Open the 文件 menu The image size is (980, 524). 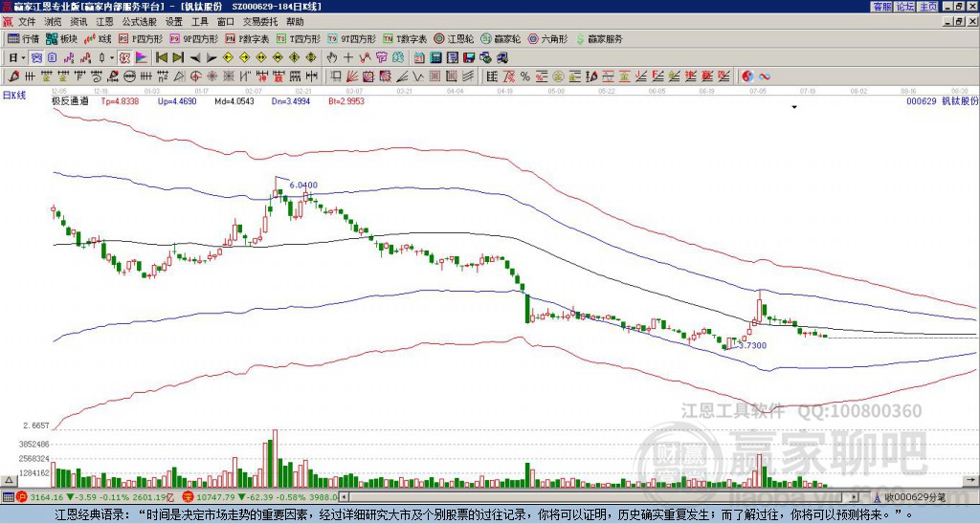(x=27, y=22)
